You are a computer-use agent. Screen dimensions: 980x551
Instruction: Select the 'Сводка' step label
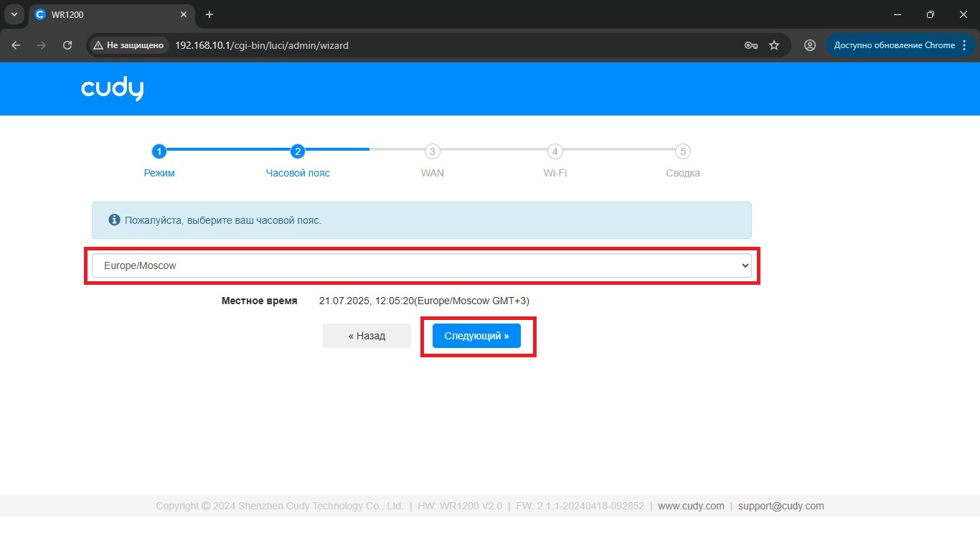pyautogui.click(x=683, y=173)
